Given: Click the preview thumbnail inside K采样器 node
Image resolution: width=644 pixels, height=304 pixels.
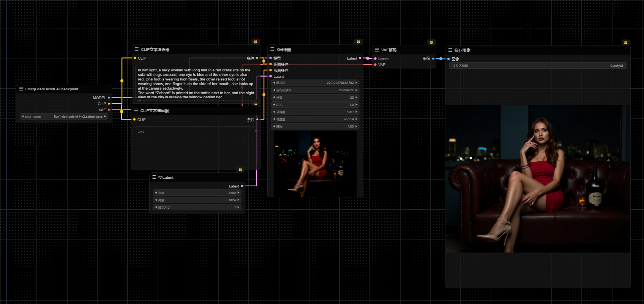Looking at the screenshot, I should [x=315, y=164].
